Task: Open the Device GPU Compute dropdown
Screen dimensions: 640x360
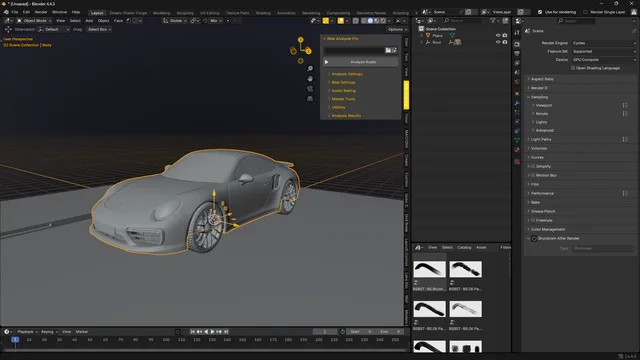Action: [604, 60]
